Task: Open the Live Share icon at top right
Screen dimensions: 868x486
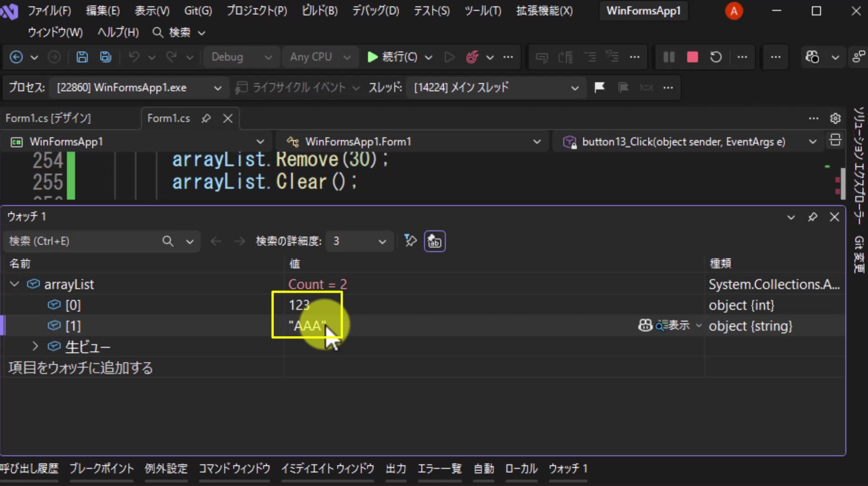Action: (858, 57)
